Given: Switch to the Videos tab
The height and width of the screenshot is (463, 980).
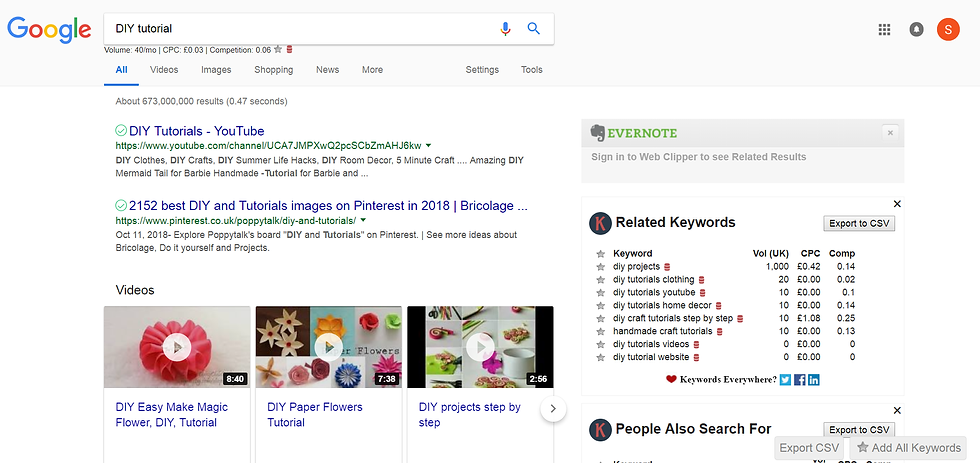Looking at the screenshot, I should 164,70.
